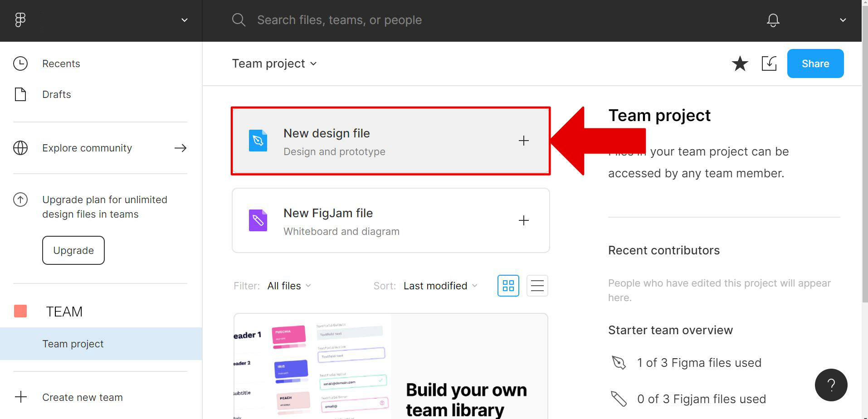Click the '1 of 3 Figma files used' text
Image resolution: width=868 pixels, height=419 pixels.
point(699,363)
